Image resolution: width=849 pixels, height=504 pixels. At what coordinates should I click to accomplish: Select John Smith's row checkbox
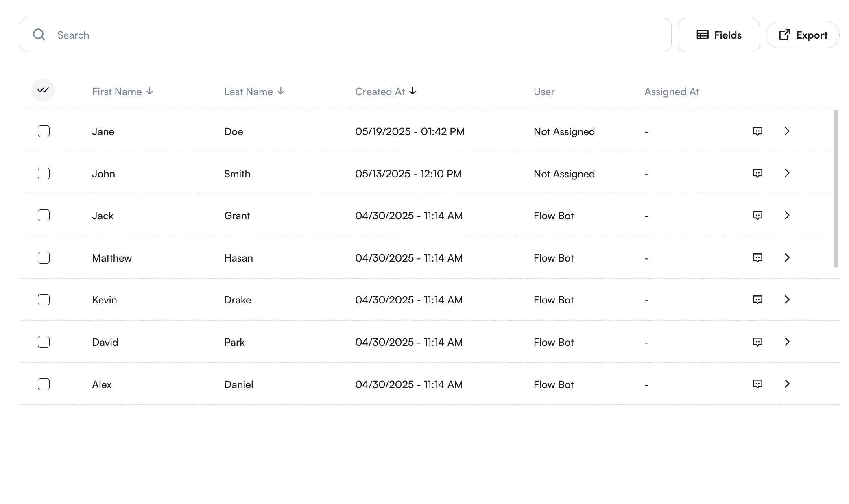pyautogui.click(x=44, y=174)
